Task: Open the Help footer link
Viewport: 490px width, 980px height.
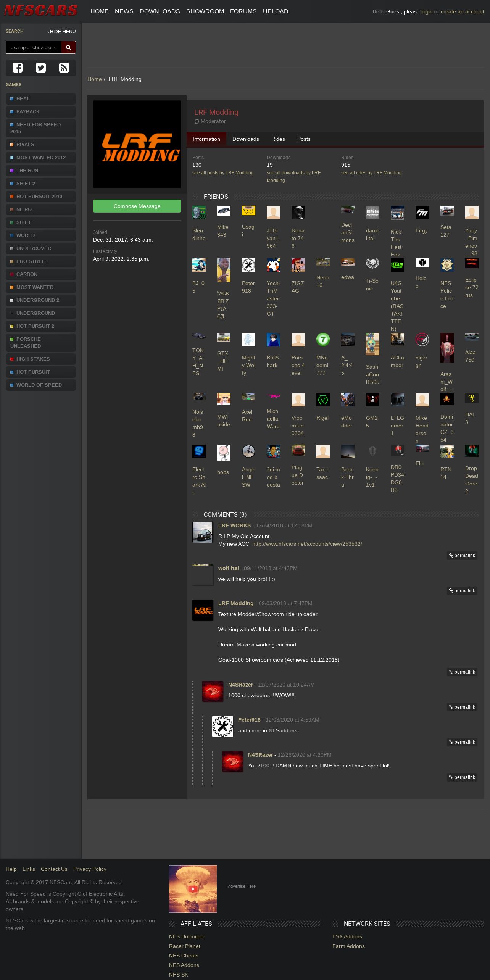Action: (x=11, y=869)
